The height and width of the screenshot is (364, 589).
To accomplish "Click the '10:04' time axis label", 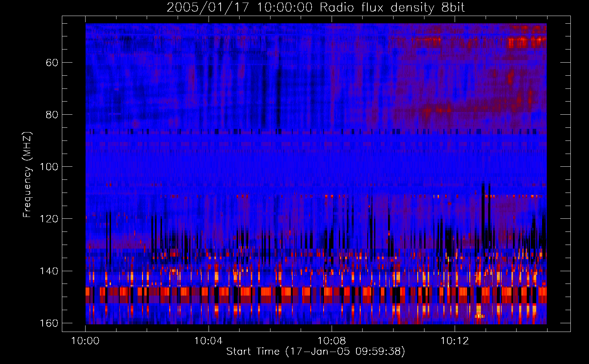I will tap(208, 341).
